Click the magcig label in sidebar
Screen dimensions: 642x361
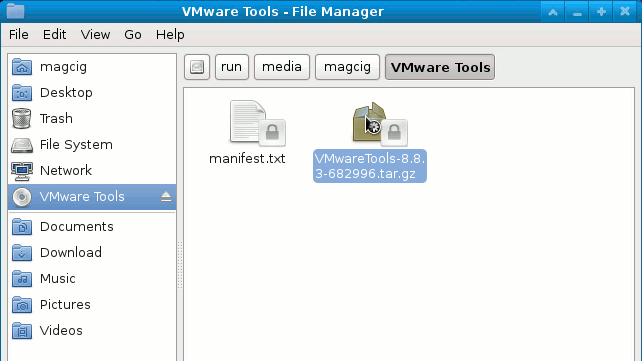[63, 67]
